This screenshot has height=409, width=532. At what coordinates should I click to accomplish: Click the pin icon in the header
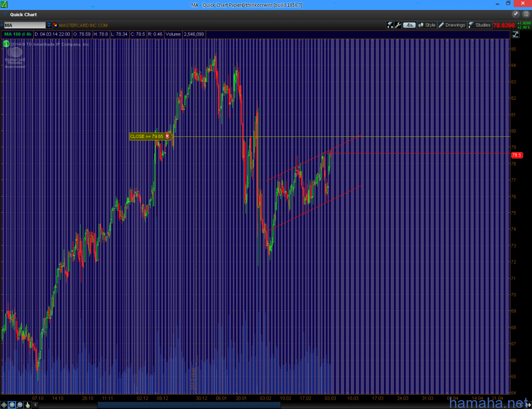point(515,14)
